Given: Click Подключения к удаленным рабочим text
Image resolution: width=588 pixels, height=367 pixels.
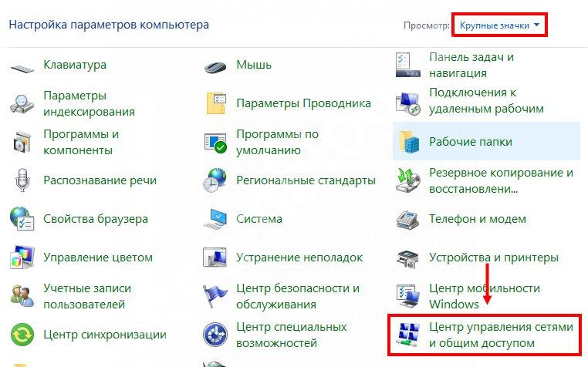Looking at the screenshot, I should [x=486, y=100].
